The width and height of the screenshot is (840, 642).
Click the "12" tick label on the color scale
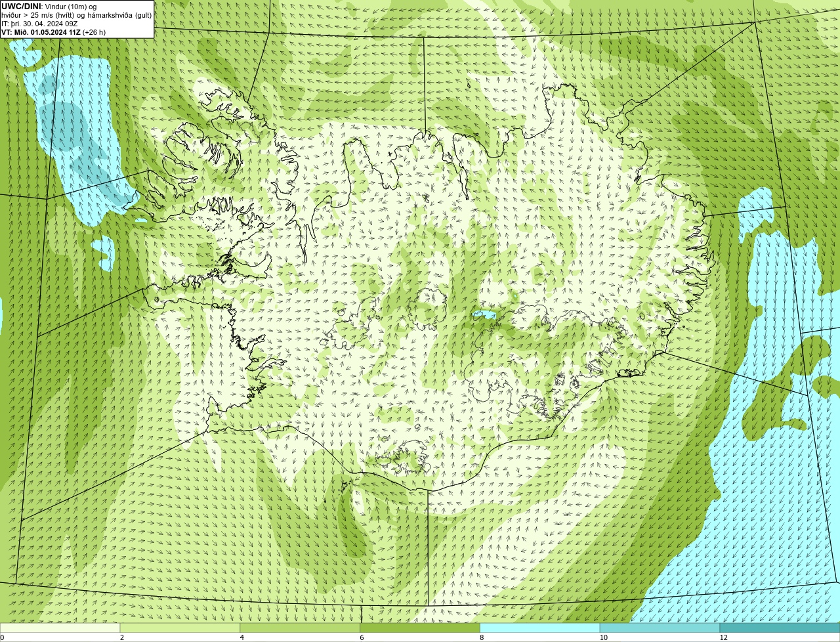(x=723, y=637)
